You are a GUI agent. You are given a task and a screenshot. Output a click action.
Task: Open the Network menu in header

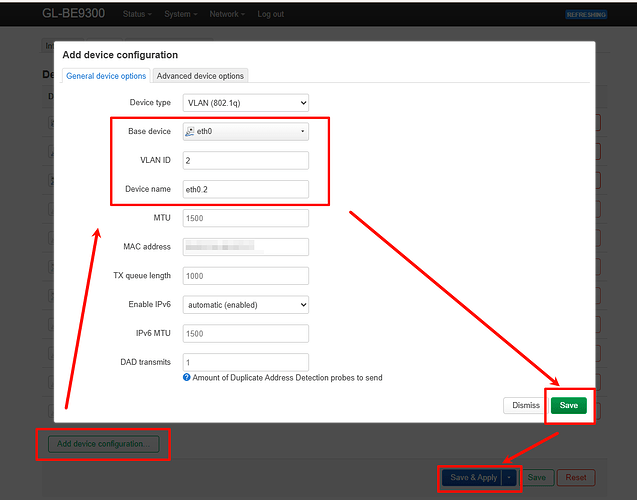[227, 14]
